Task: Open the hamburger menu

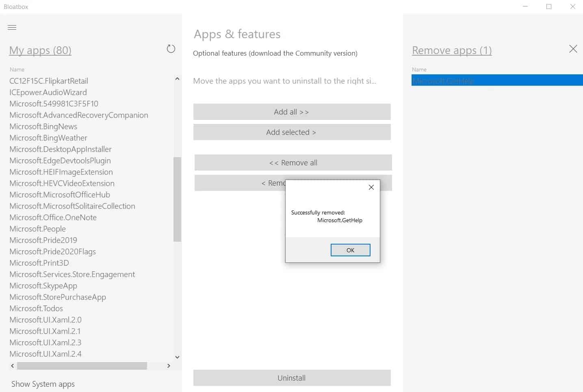Action: point(12,27)
